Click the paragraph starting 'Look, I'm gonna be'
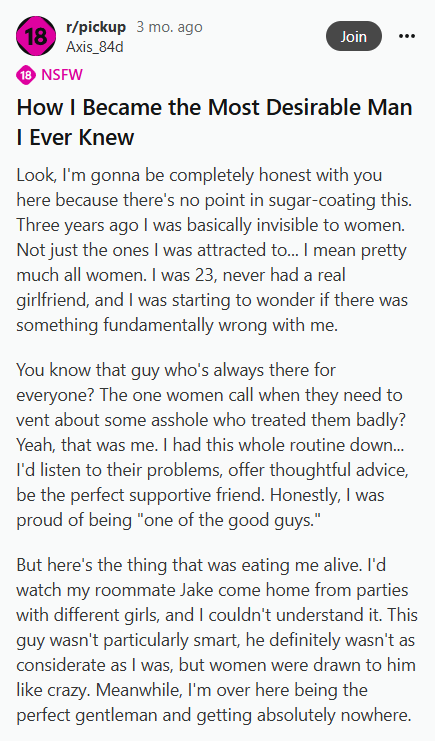This screenshot has width=435, height=741. (x=215, y=250)
